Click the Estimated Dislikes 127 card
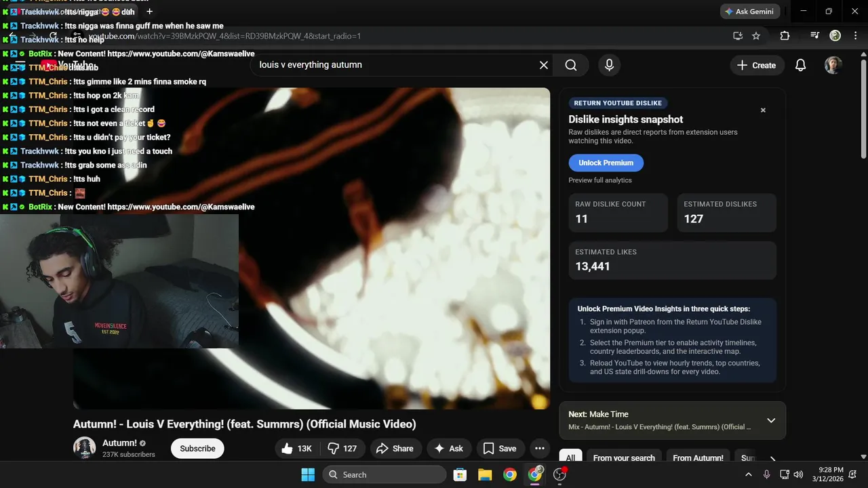Screen dimensions: 868x488 click(727, 212)
